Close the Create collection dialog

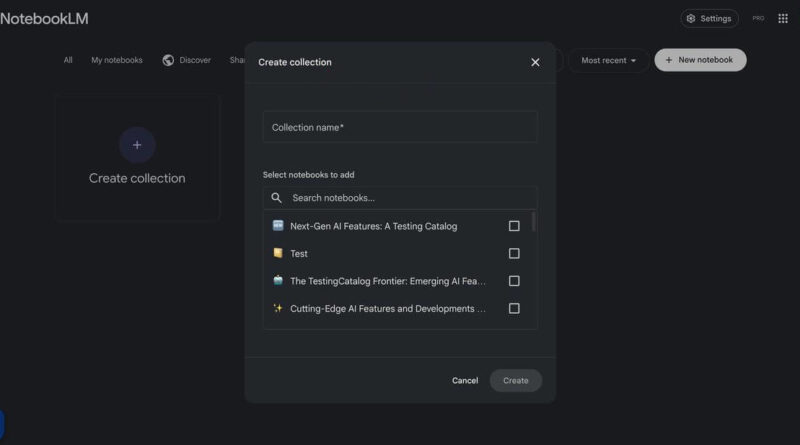tap(535, 62)
